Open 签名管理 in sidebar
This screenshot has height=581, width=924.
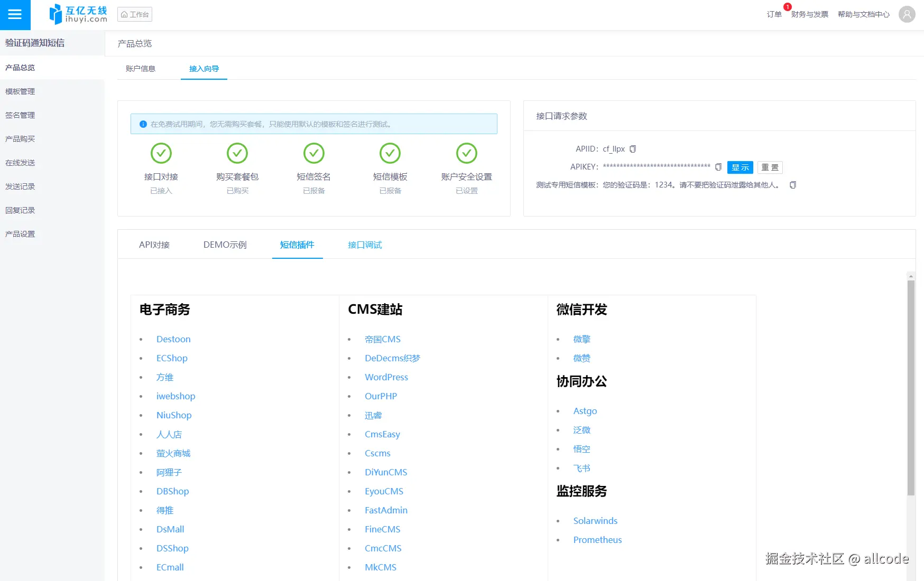pos(52,115)
